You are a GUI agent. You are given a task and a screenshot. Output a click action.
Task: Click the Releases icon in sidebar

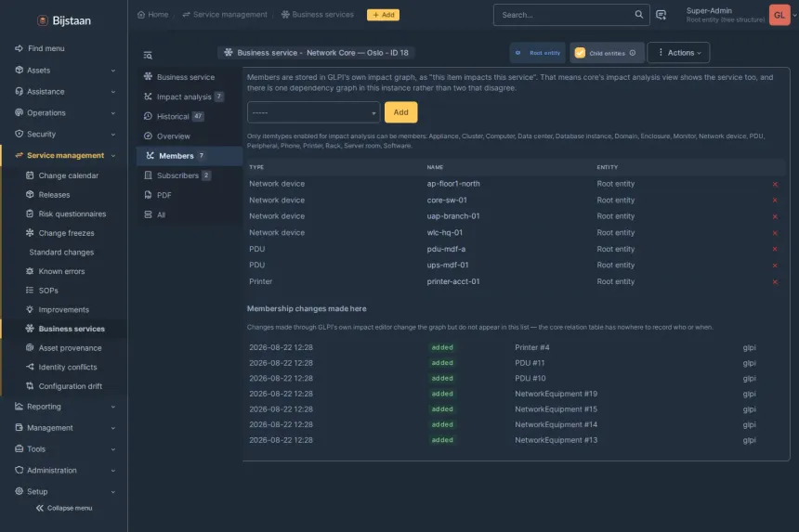[x=30, y=194]
